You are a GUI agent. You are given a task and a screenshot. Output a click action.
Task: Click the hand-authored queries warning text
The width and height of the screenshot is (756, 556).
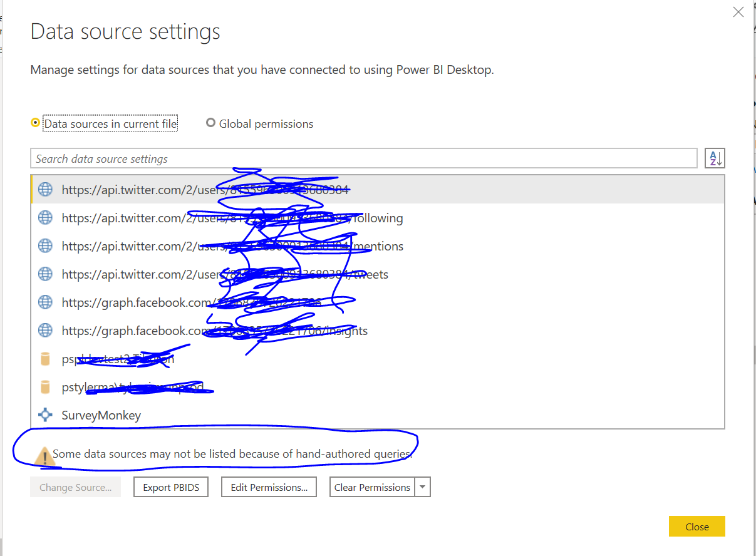coord(232,454)
